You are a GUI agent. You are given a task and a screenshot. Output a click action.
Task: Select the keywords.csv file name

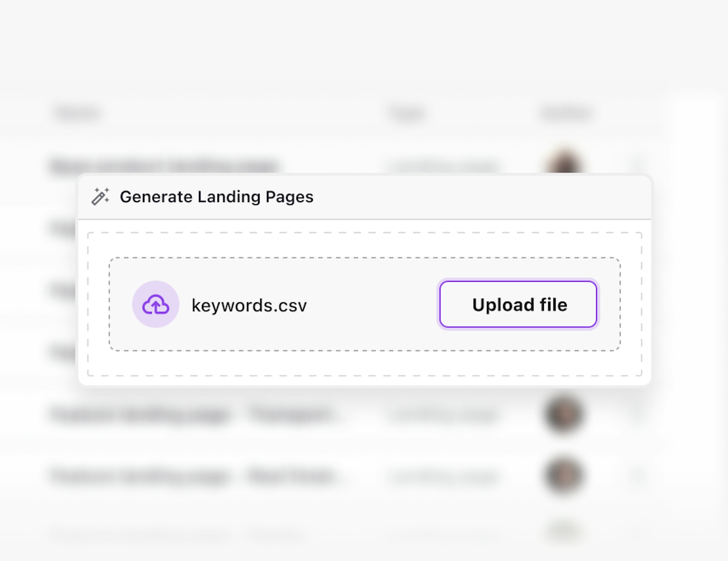coord(249,305)
